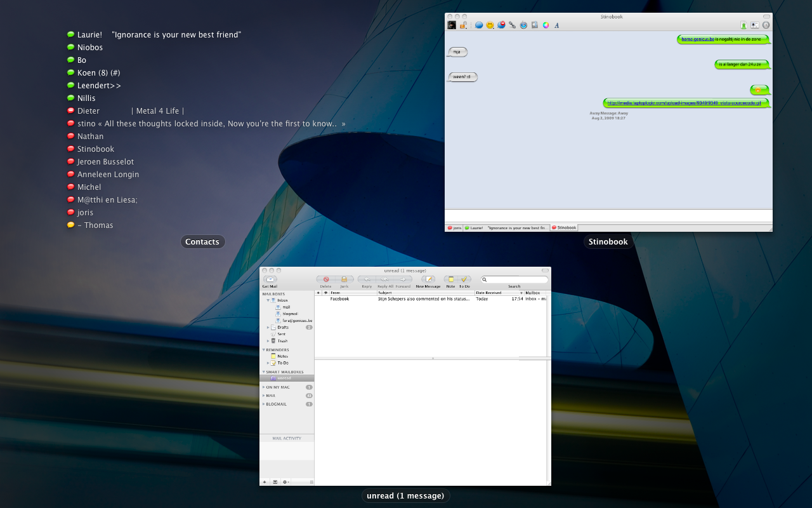
Task: Expand the BLOGMAIL section in sidebar
Action: pos(263,404)
